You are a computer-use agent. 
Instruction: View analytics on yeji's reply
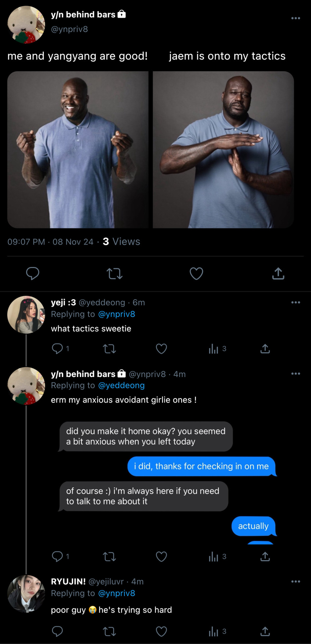[x=214, y=349]
